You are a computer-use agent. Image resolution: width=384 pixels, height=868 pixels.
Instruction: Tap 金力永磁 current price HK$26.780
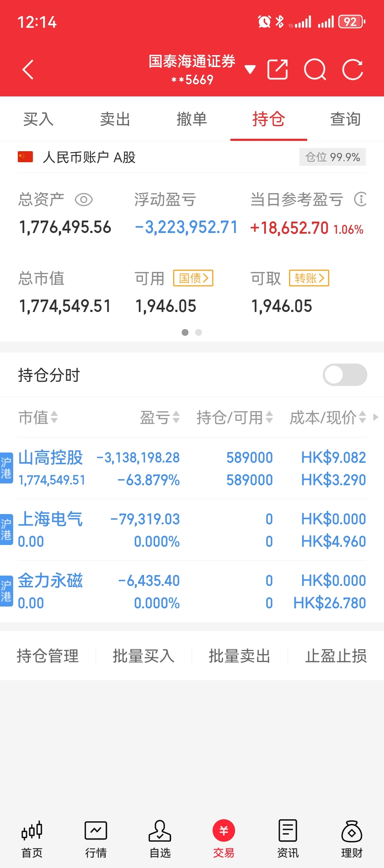[330, 603]
